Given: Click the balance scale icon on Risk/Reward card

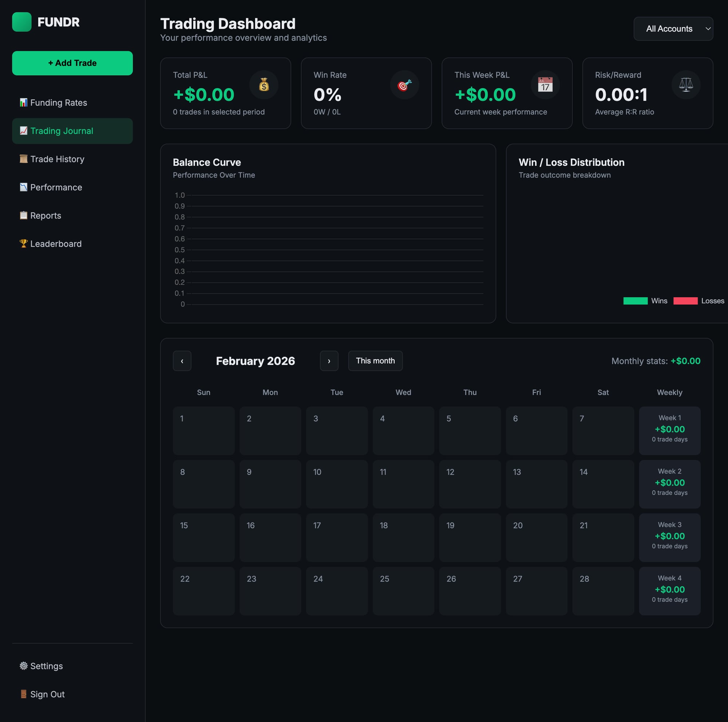Looking at the screenshot, I should pos(686,85).
